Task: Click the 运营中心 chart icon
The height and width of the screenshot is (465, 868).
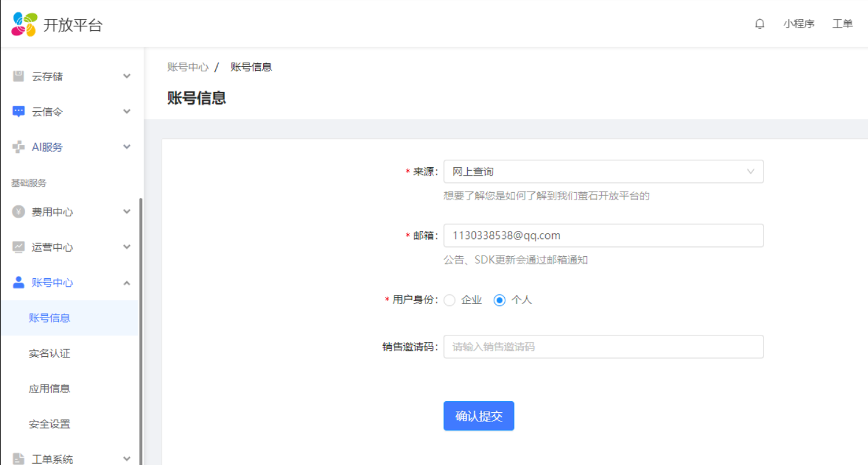Action: pos(18,247)
